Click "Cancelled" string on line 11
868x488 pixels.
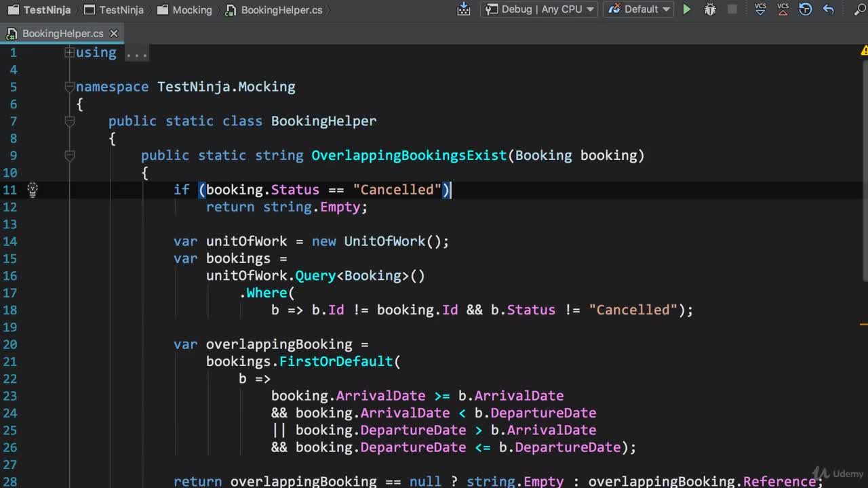tap(397, 190)
